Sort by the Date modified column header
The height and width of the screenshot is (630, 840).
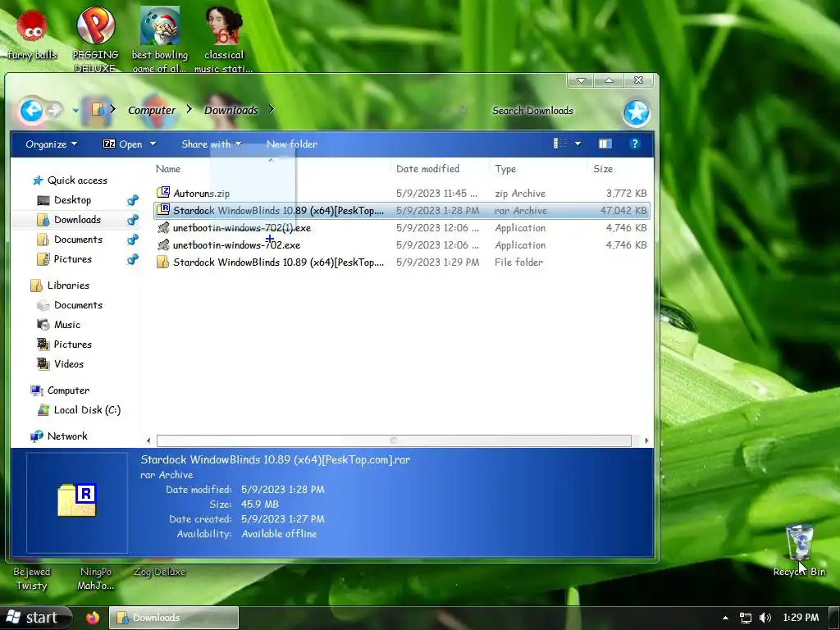[x=427, y=169]
